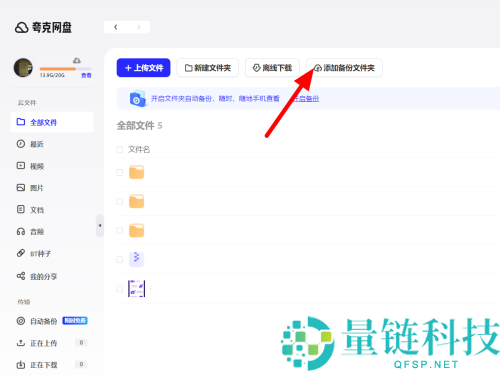The image size is (500, 375).
Task: Click the share icon beside 我的分享
Action: (x=21, y=276)
